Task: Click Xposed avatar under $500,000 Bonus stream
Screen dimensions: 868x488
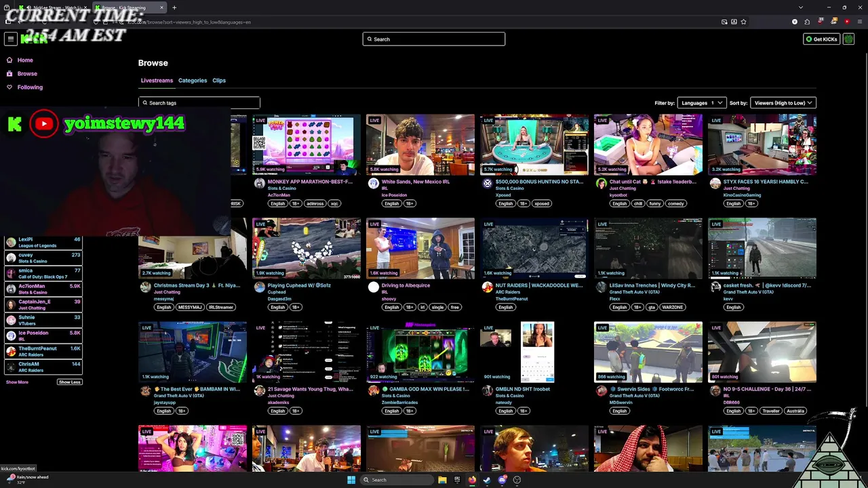Action: (x=488, y=183)
